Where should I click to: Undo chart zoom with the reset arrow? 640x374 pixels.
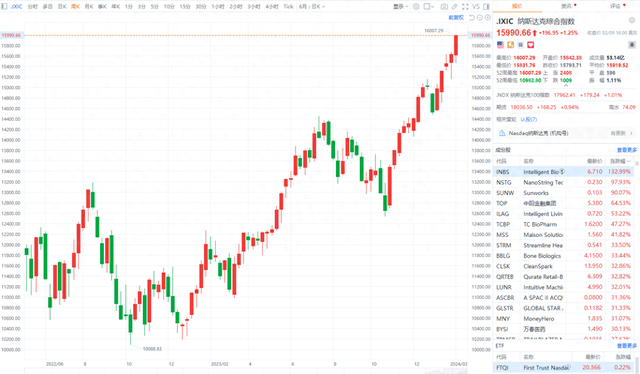pyautogui.click(x=472, y=18)
